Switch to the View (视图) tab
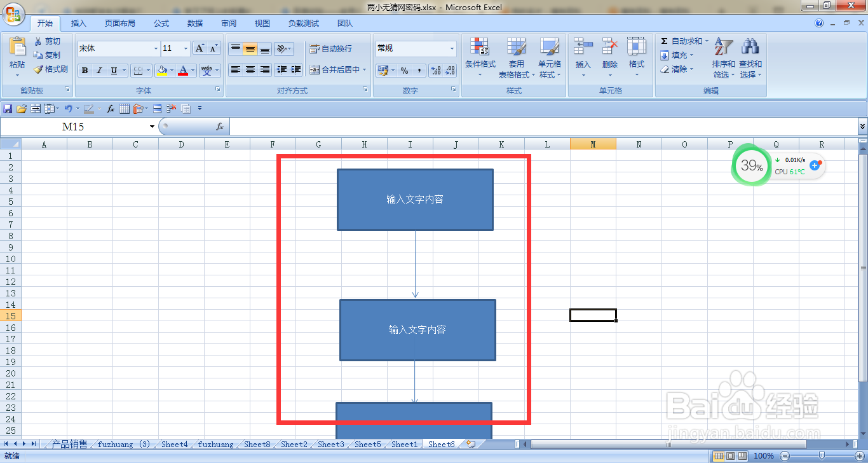 [x=262, y=24]
